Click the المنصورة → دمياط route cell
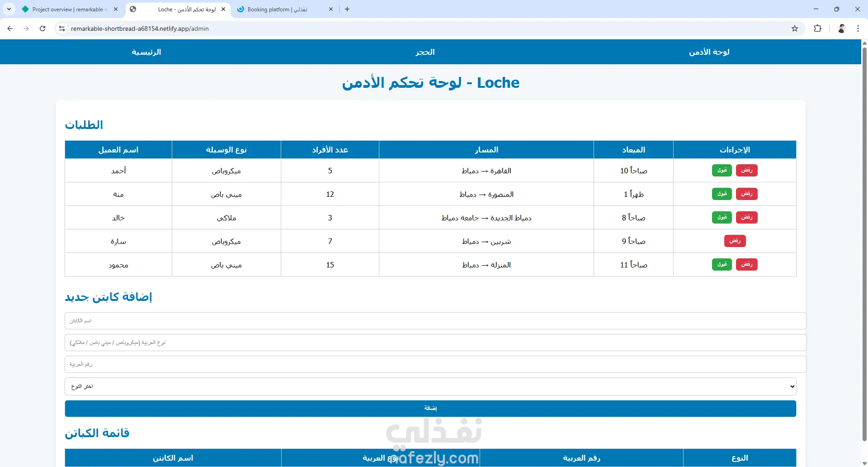The height and width of the screenshot is (467, 868). tap(486, 194)
